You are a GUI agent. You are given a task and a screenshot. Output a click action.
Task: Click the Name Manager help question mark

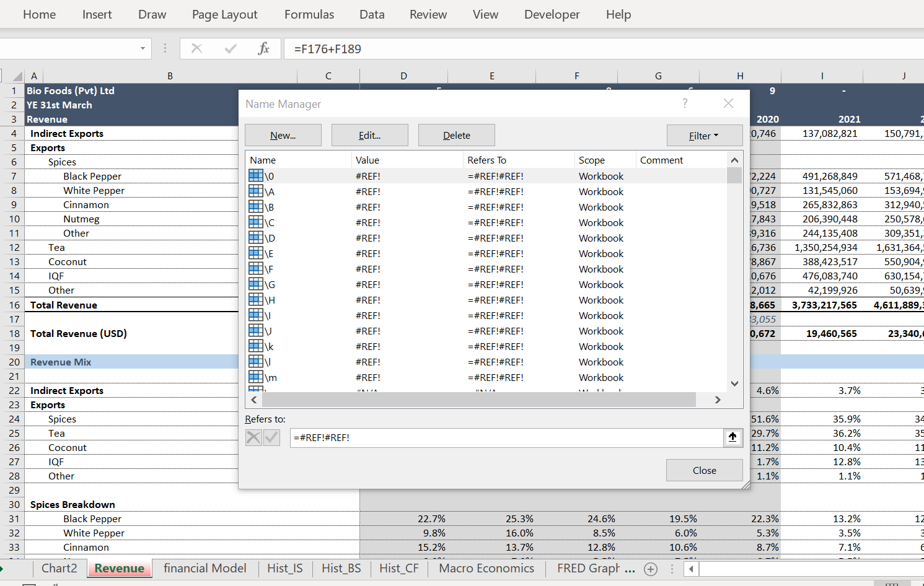click(685, 103)
